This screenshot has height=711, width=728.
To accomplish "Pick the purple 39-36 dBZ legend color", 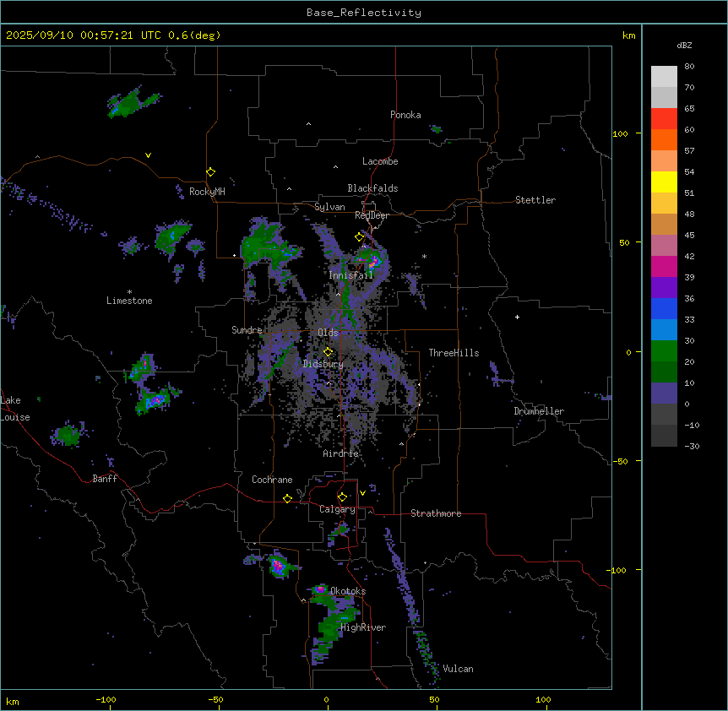I will 664,288.
